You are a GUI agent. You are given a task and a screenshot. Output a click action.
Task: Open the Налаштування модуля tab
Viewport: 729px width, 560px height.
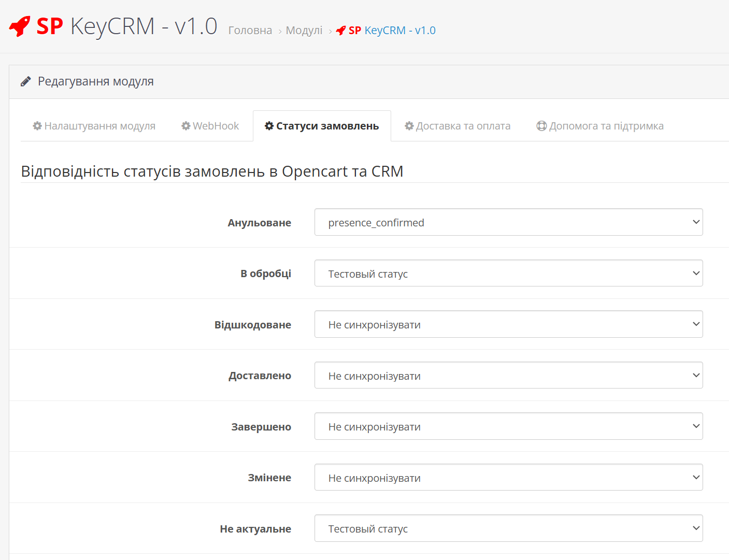94,126
